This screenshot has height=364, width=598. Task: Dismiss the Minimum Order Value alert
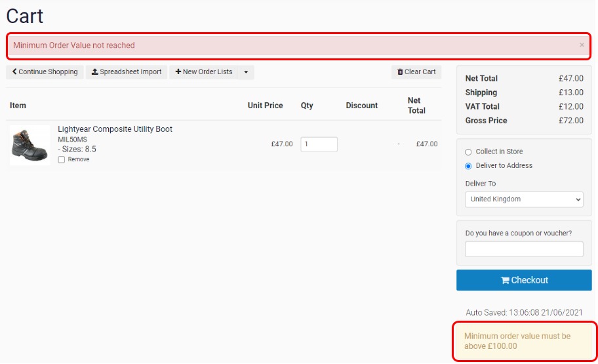pos(582,45)
